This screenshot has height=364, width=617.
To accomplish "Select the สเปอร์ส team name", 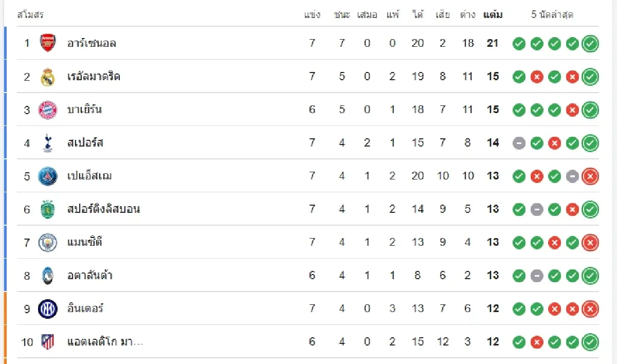I will (85, 143).
